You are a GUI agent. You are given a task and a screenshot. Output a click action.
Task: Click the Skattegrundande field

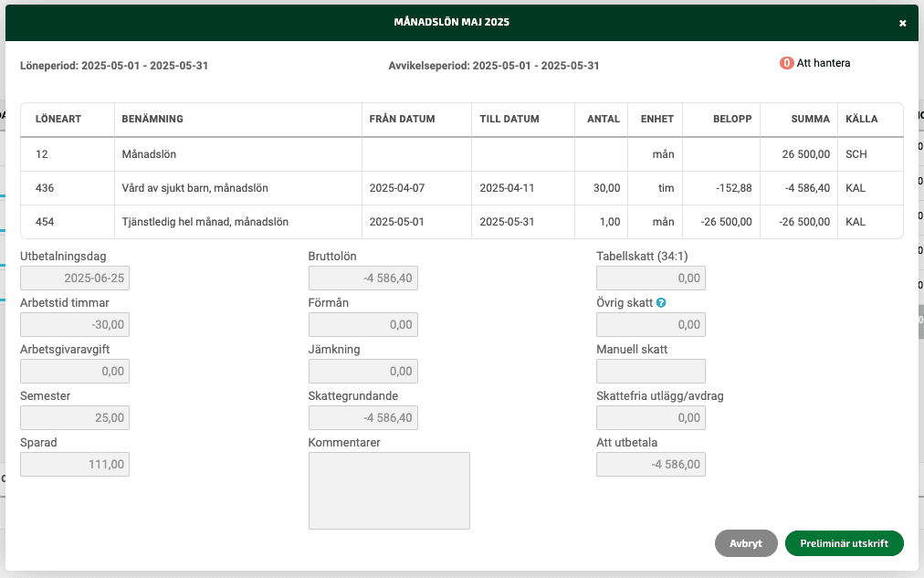pyautogui.click(x=363, y=417)
